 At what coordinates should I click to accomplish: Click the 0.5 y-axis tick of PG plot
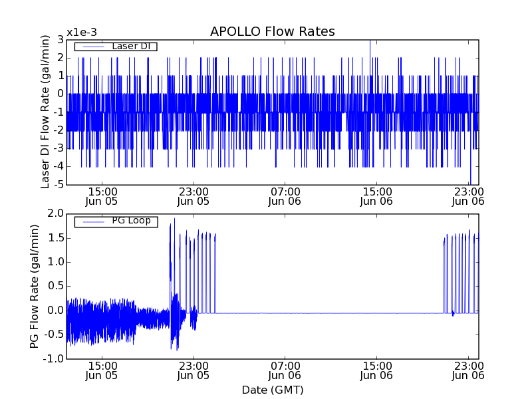[x=56, y=286]
